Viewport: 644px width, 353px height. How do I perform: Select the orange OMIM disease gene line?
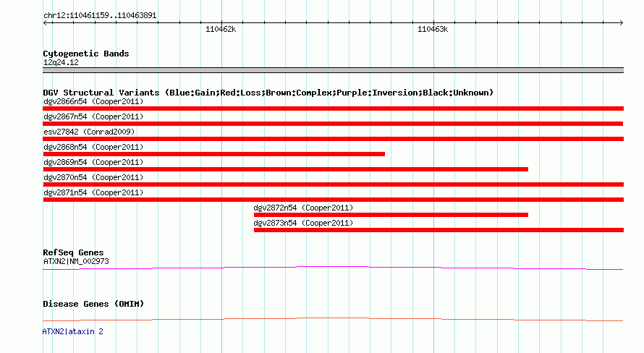pyautogui.click(x=333, y=319)
